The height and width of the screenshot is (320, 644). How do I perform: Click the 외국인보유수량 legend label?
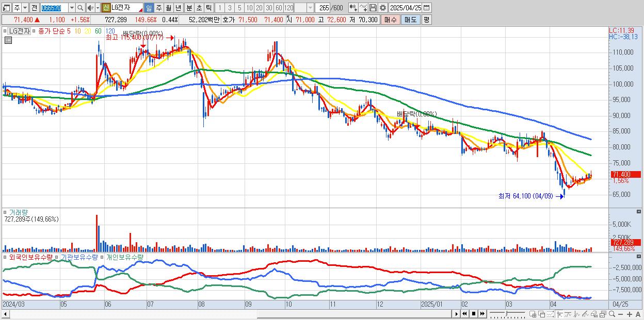(x=31, y=257)
